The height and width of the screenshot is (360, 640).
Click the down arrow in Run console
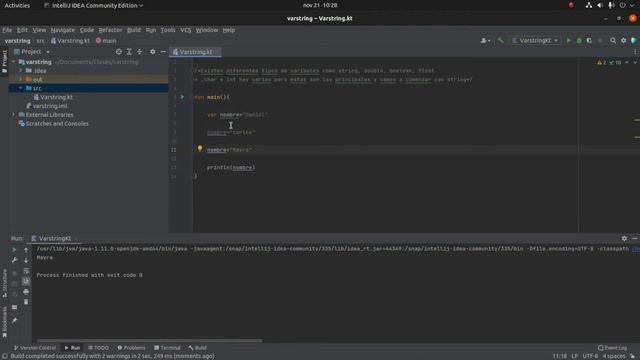(x=26, y=260)
